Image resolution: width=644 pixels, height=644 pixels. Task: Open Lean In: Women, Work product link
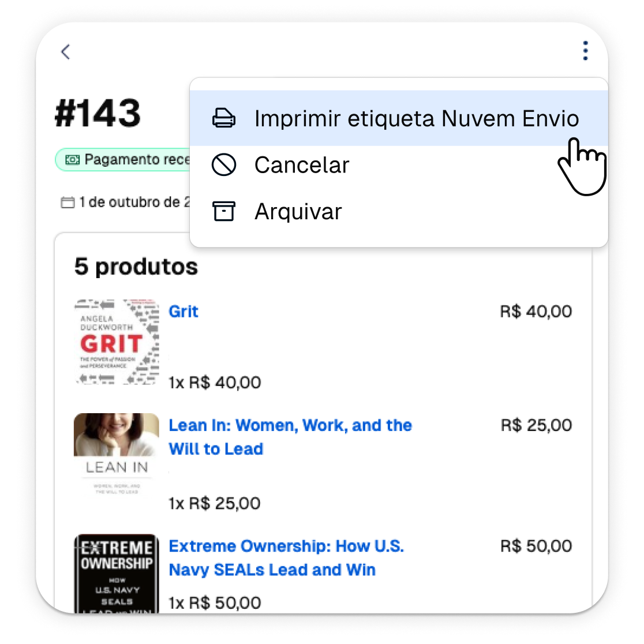click(x=290, y=437)
